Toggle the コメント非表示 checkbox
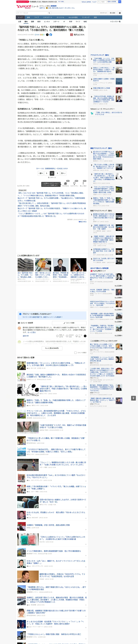 coord(75,353)
